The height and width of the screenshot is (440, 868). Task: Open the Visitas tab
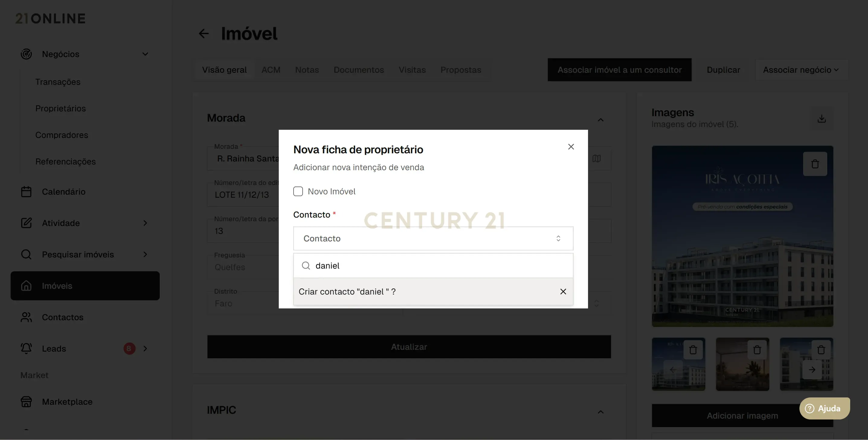click(x=412, y=70)
